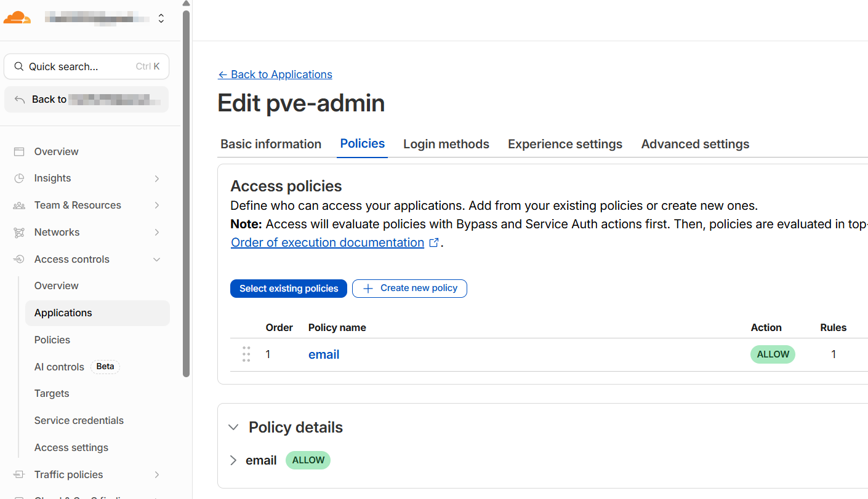Click the Cloudflare logo icon
868x499 pixels.
(x=17, y=18)
